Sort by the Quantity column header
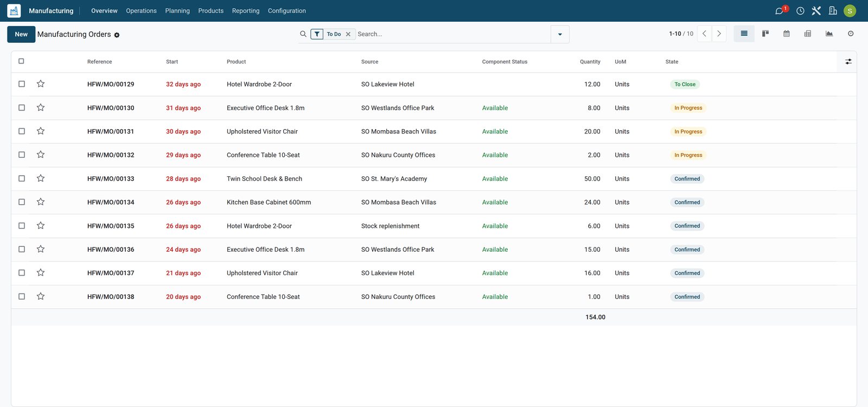This screenshot has width=868, height=407. coord(590,62)
